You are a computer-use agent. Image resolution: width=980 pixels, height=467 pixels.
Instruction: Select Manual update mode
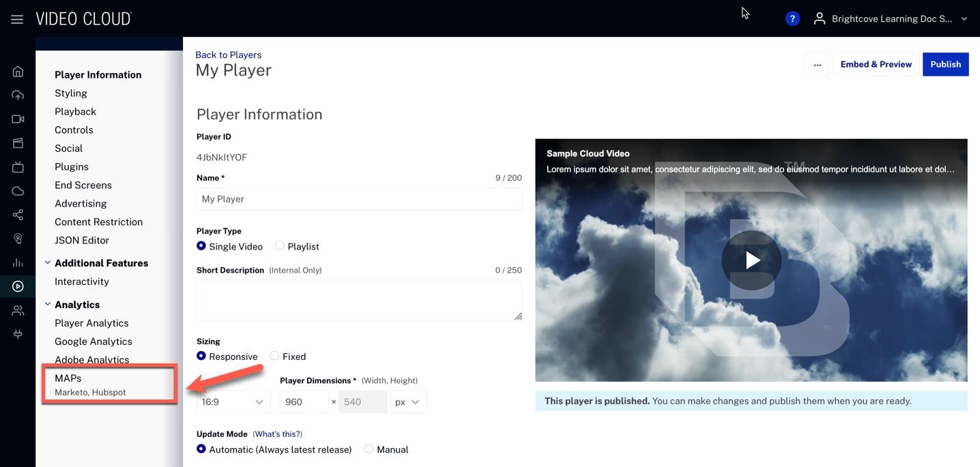point(369,449)
